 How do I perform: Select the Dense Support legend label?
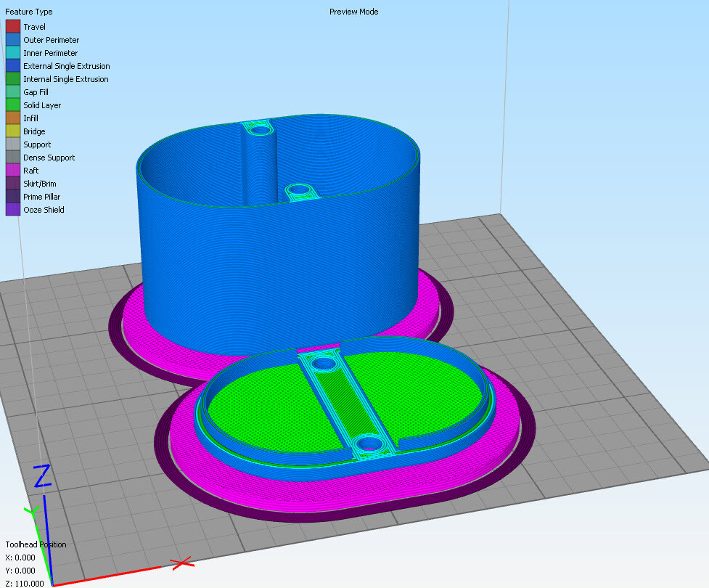coord(49,158)
